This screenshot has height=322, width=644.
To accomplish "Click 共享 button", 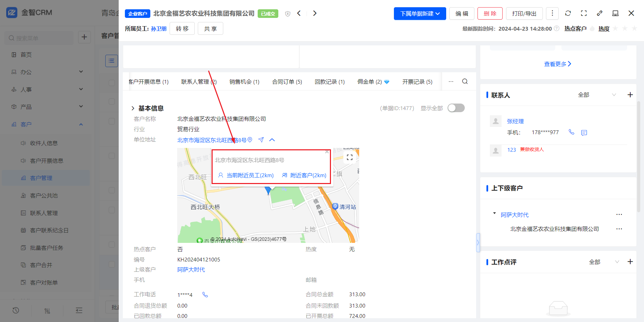I will (x=211, y=29).
